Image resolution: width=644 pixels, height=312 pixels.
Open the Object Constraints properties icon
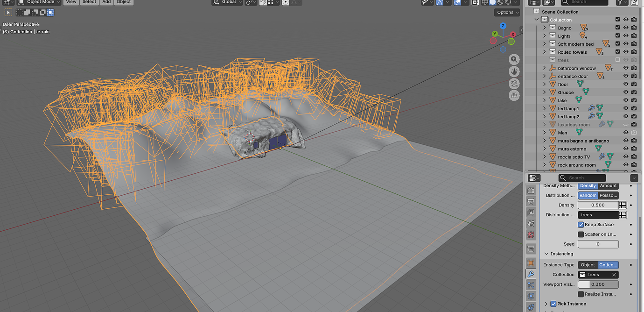[x=531, y=307]
